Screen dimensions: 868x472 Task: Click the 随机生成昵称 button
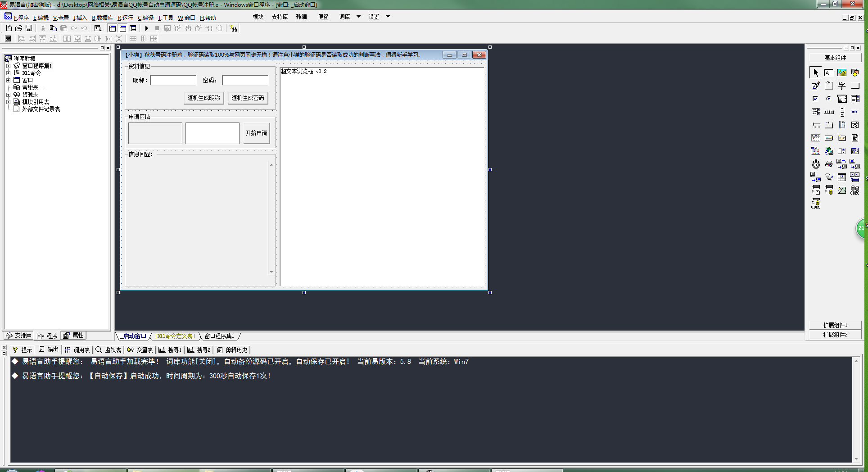tap(203, 98)
